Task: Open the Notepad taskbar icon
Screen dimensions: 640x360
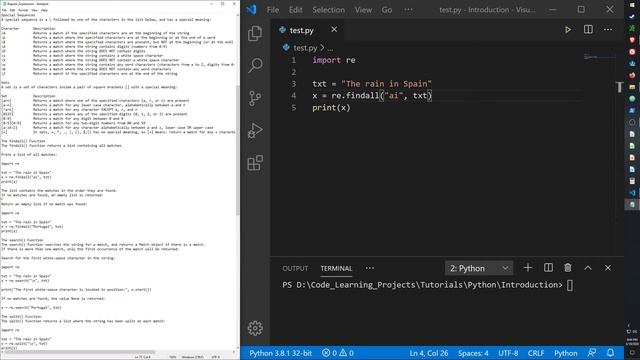Action: point(632,204)
